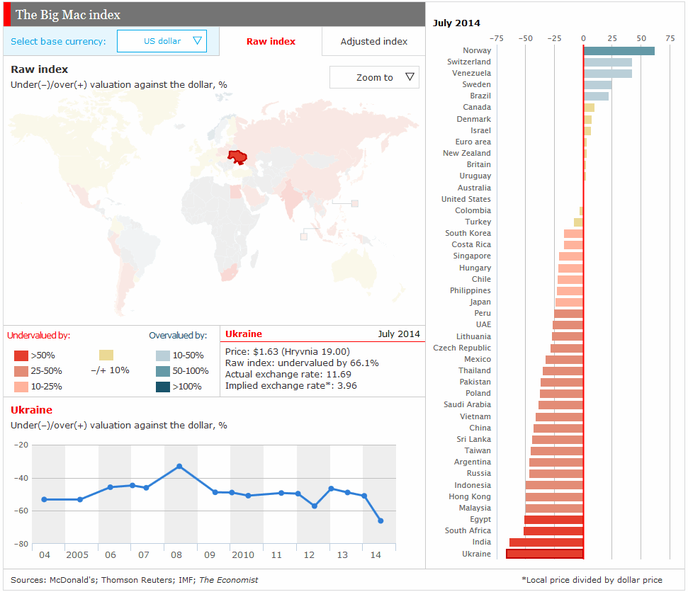Select the Switzerland bar in the chart
The width and height of the screenshot is (688, 592).
coord(608,62)
